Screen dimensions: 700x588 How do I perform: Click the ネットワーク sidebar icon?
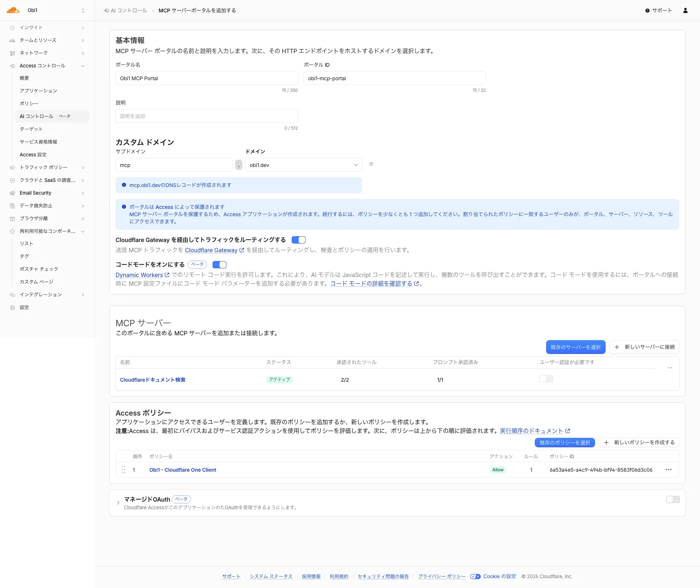pyautogui.click(x=12, y=53)
